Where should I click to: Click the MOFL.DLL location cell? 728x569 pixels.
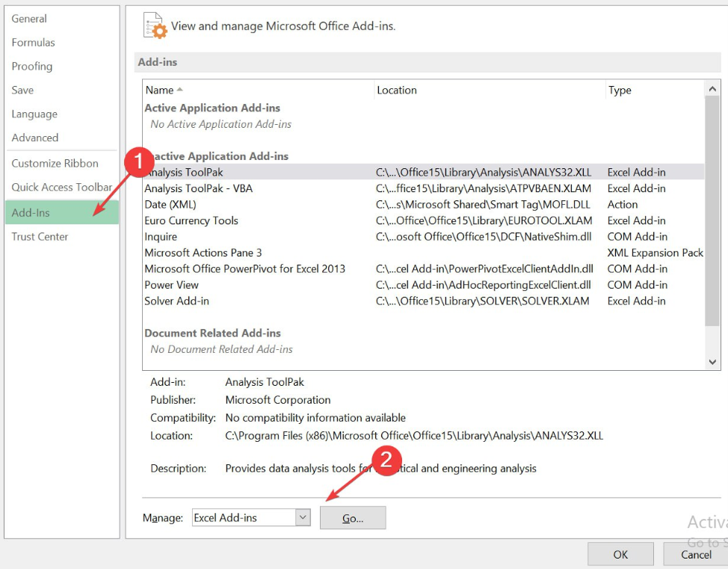pos(483,205)
